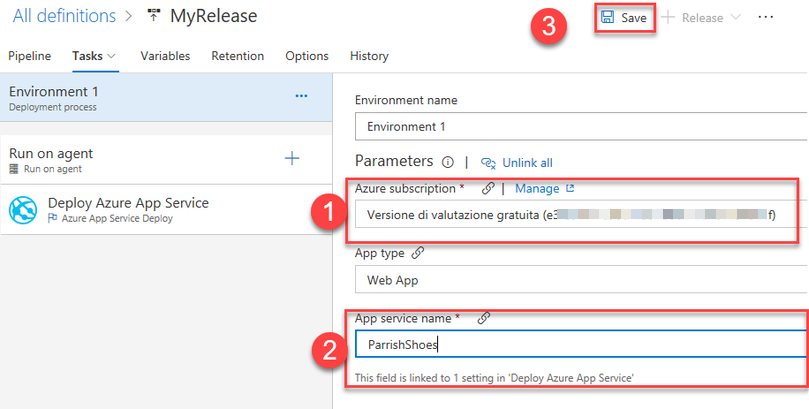
Task: Navigate to All definitions breadcrumb
Action: [x=64, y=16]
